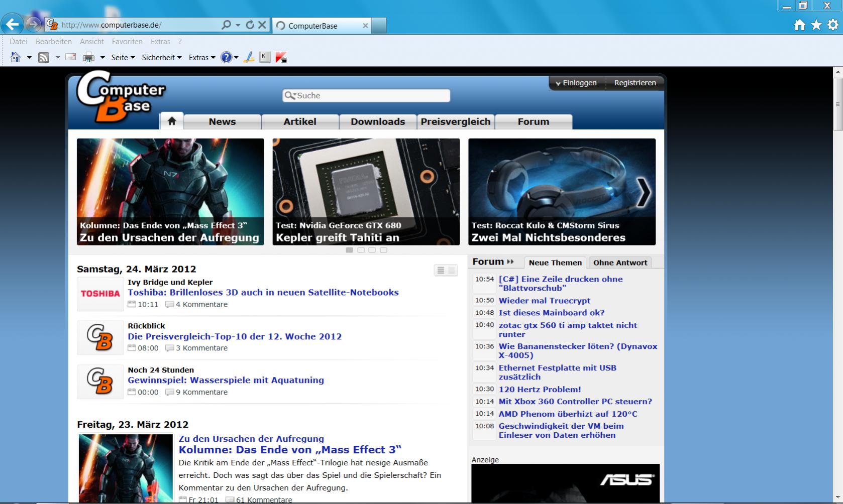Viewport: 843px width, 504px height.
Task: Click the search magnifier in the address bar
Action: pyautogui.click(x=226, y=25)
